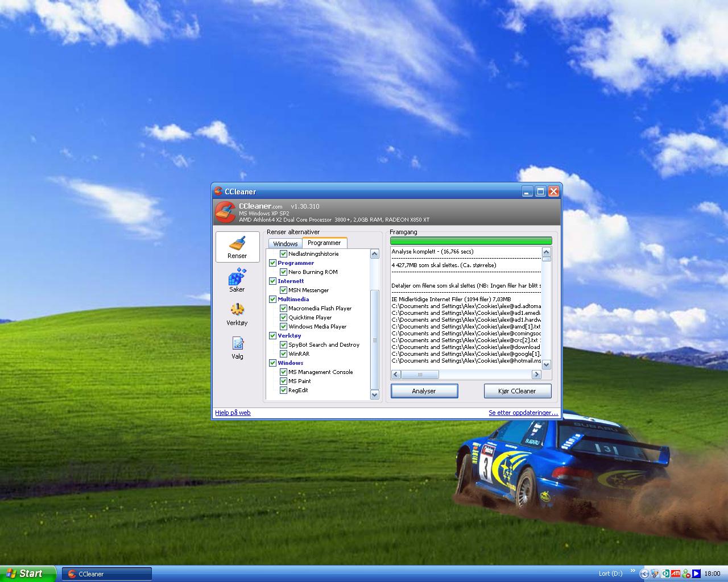The width and height of the screenshot is (728, 582).
Task: Click the CCleaner logo in the header
Action: tap(225, 213)
